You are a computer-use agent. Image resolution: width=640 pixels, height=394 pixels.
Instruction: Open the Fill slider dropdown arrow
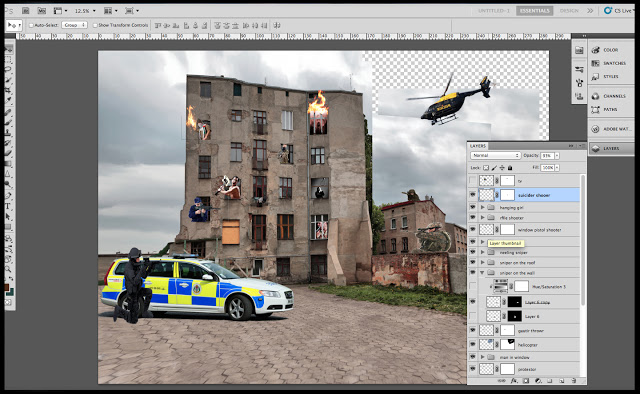coord(557,168)
